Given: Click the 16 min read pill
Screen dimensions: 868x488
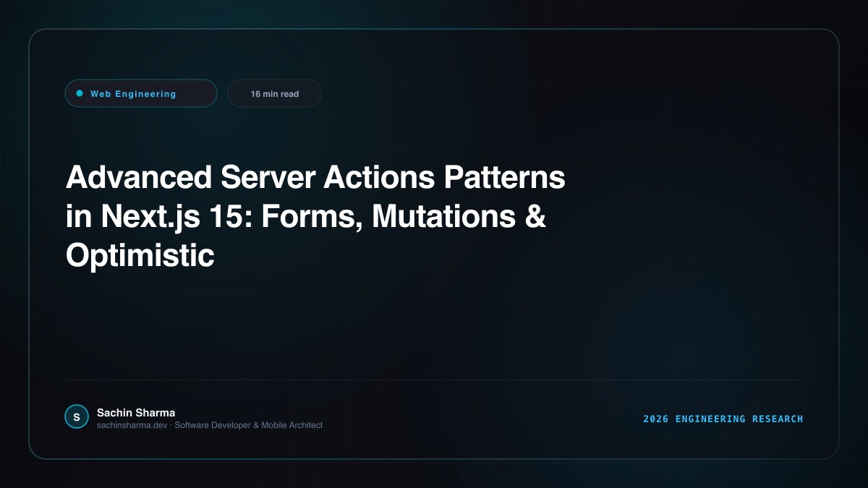Looking at the screenshot, I should [275, 93].
